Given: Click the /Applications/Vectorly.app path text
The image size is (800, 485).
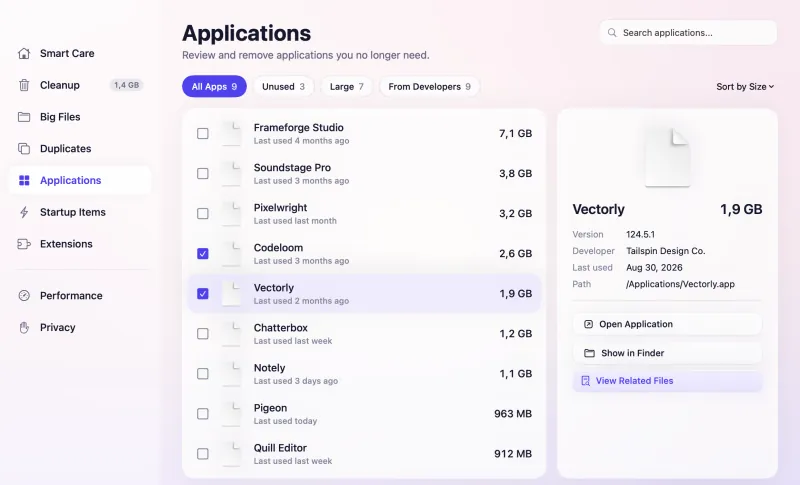Looking at the screenshot, I should pos(680,284).
